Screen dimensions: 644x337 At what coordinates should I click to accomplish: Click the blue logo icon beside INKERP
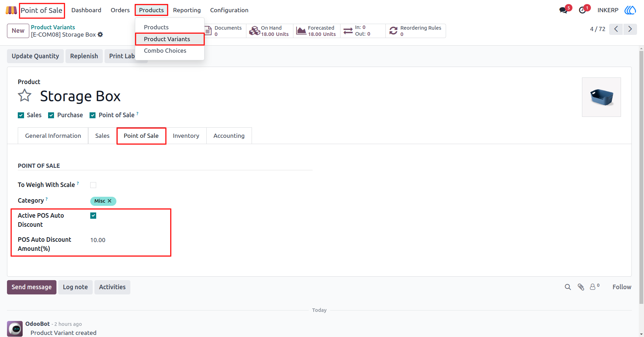(630, 10)
